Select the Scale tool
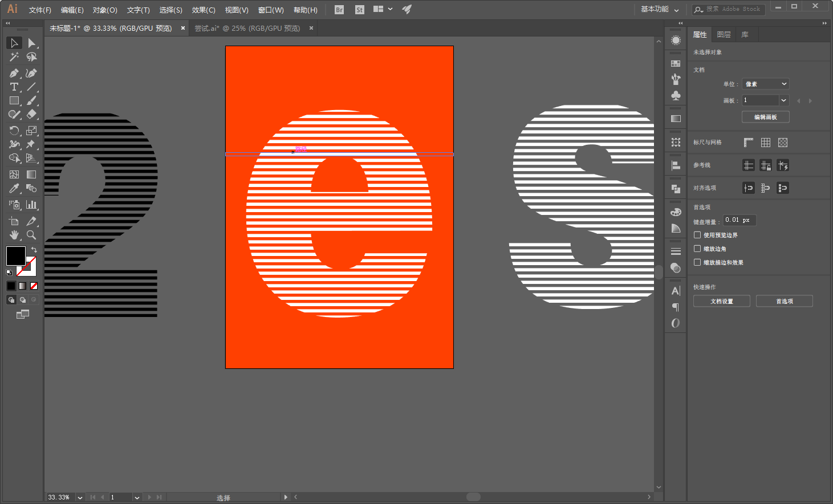The width and height of the screenshot is (833, 504). pos(31,131)
